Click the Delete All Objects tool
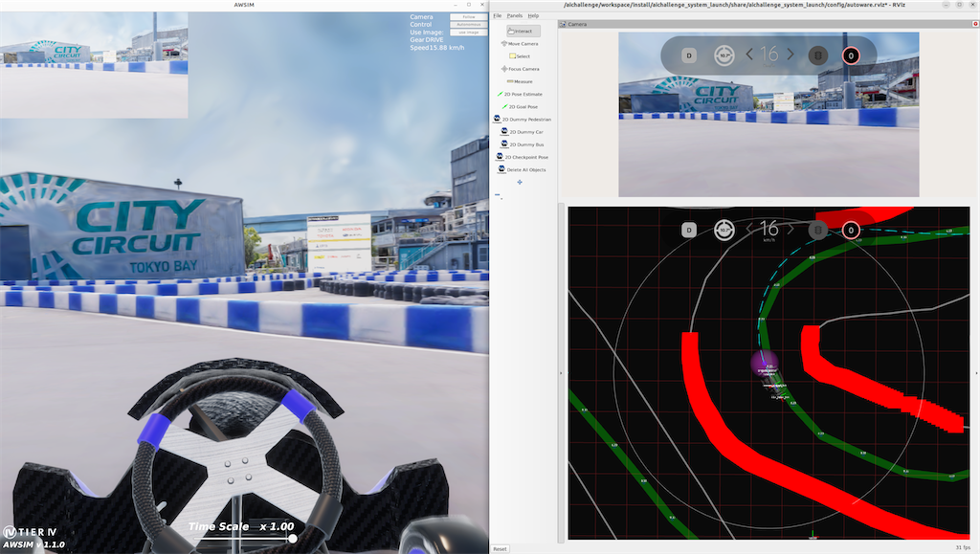 [x=522, y=169]
